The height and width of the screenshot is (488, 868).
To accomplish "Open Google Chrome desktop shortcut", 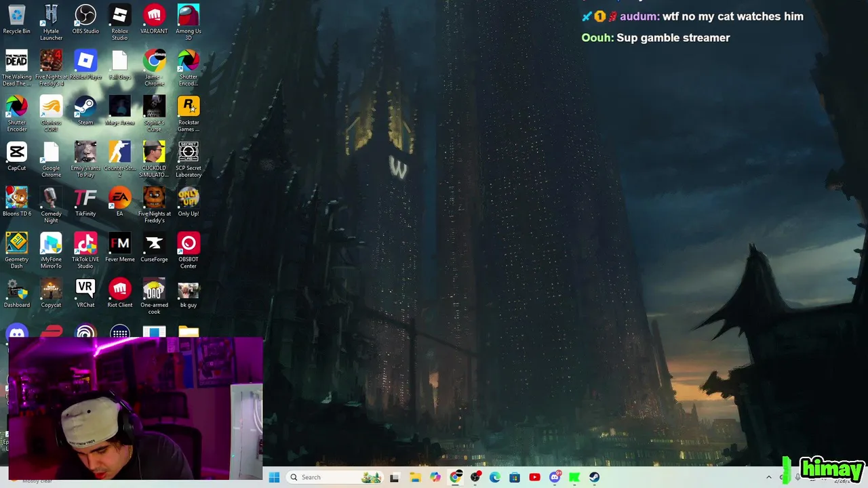I will (51, 159).
